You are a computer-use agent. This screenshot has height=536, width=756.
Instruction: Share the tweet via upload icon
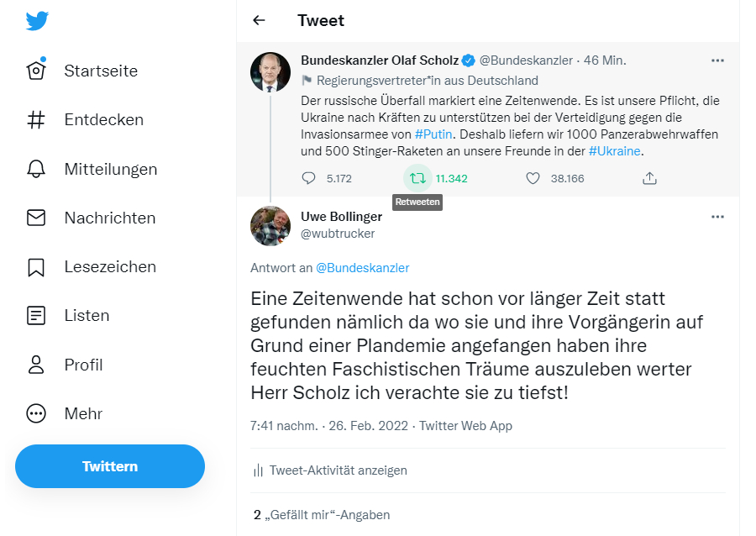[649, 178]
